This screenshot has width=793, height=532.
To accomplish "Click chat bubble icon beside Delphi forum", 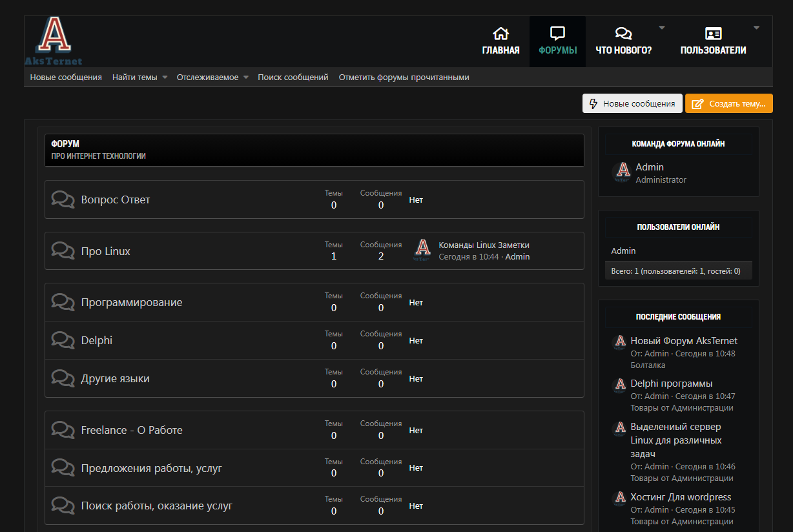I will tap(63, 340).
